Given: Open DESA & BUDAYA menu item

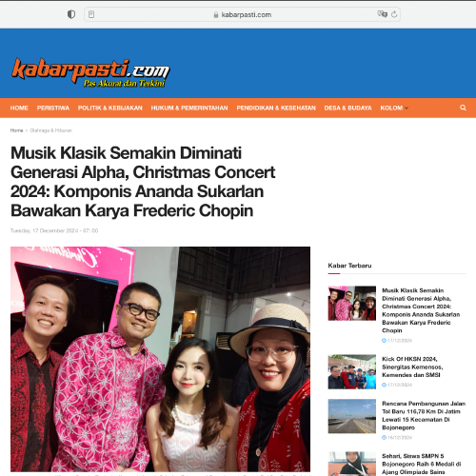Looking at the screenshot, I should 347,108.
